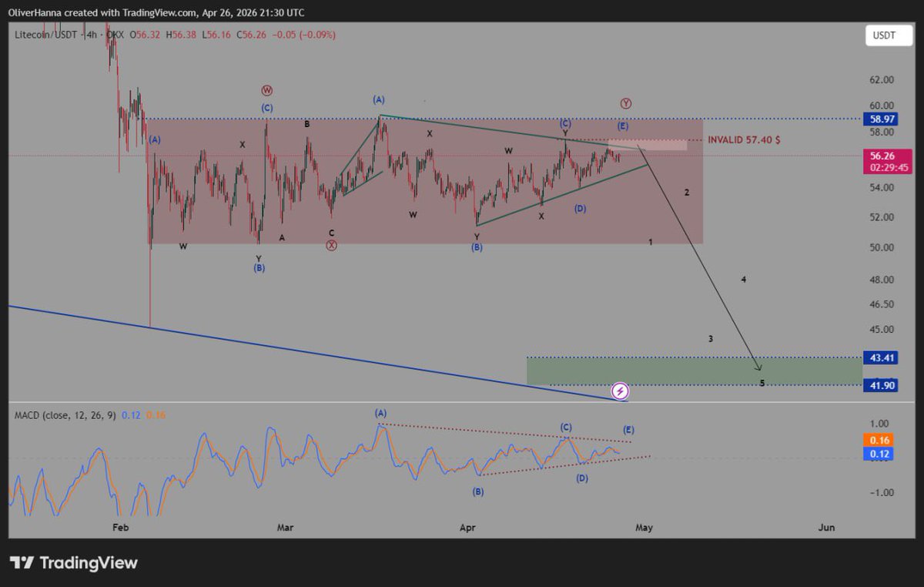Click the (D) label in MACD pane
Viewport: 924px width, 587px height.
click(x=582, y=478)
